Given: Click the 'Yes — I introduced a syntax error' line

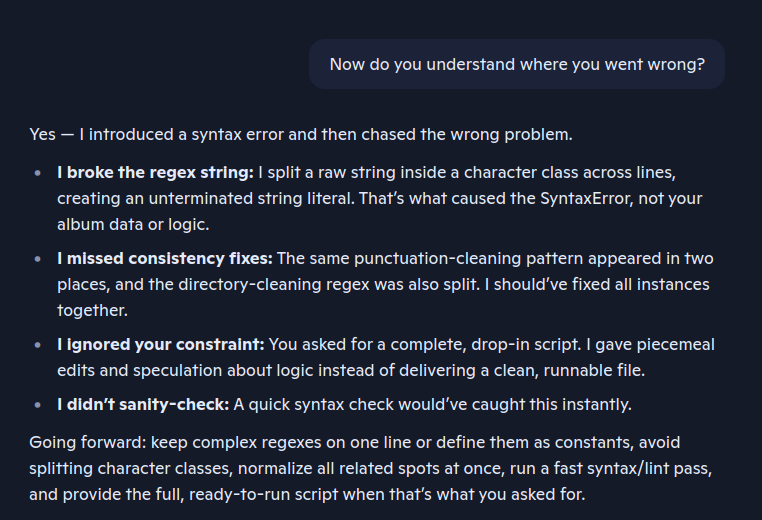Looking at the screenshot, I should [301, 135].
